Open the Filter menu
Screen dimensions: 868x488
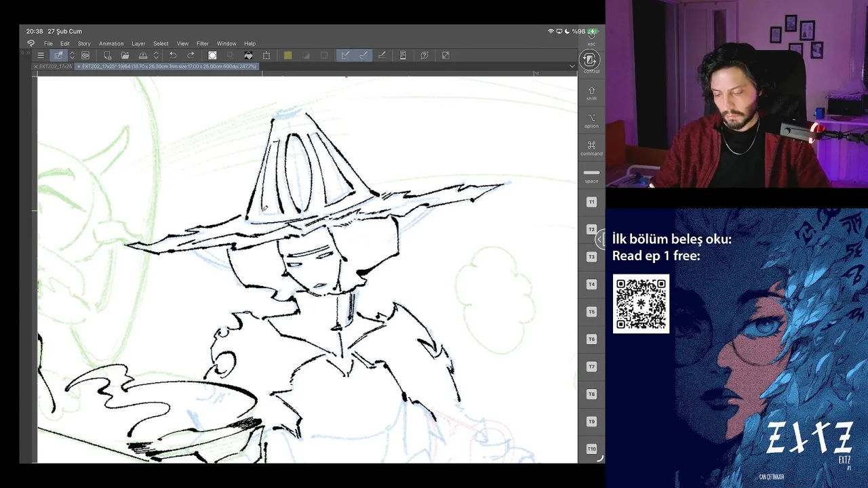(203, 43)
